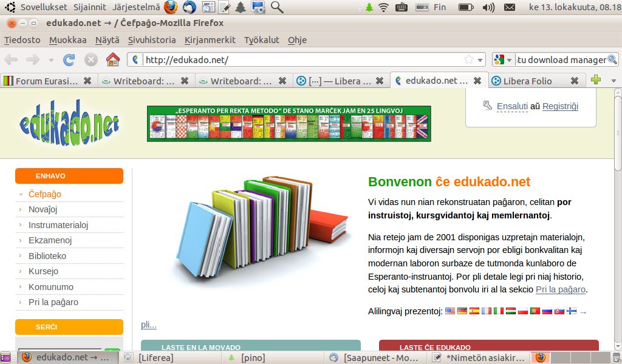This screenshot has width=622, height=364.
Task: Open the text editor launcher in the panel
Action: (224, 7)
